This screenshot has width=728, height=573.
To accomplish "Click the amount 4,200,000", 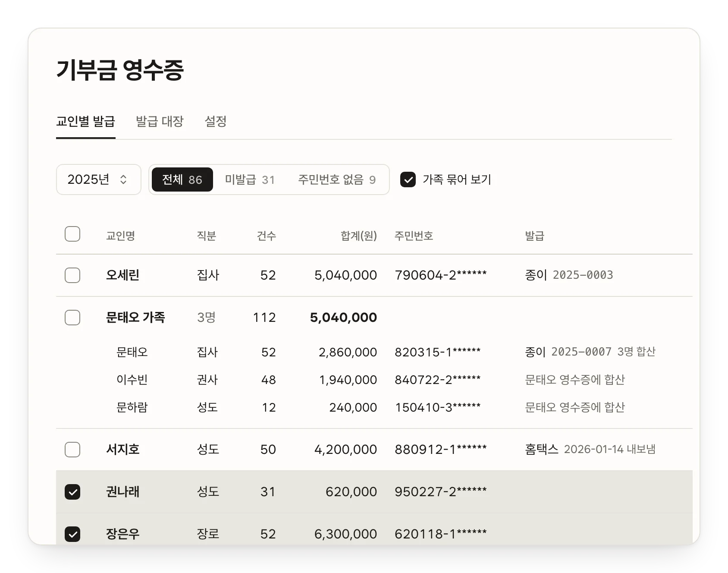I will pos(345,449).
